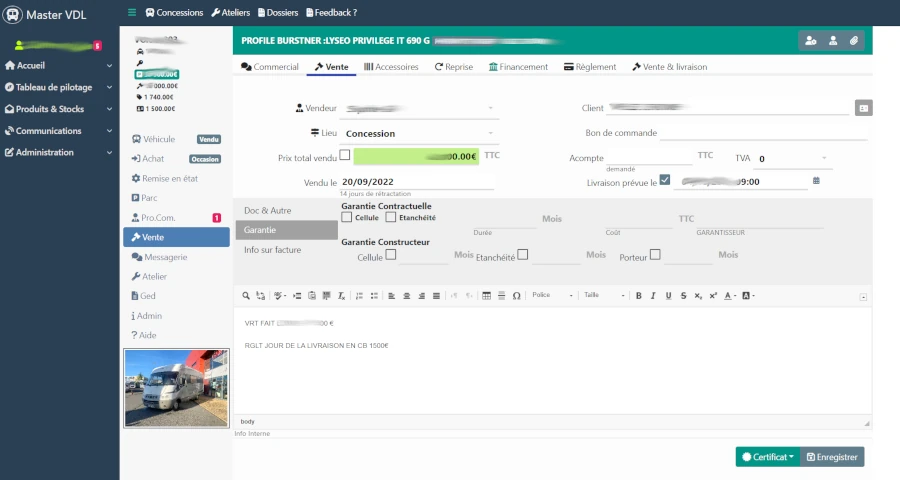This screenshot has height=480, width=900.
Task: Insert special character omega symbol
Action: [516, 296]
